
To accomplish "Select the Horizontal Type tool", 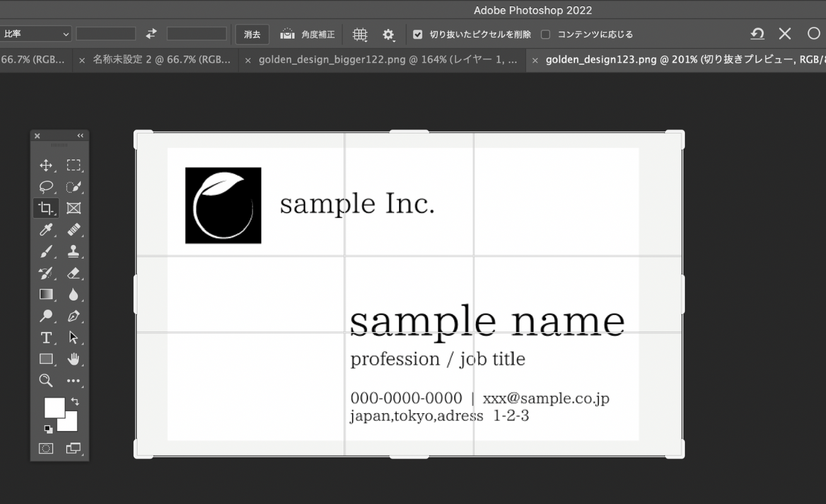I will pos(46,338).
